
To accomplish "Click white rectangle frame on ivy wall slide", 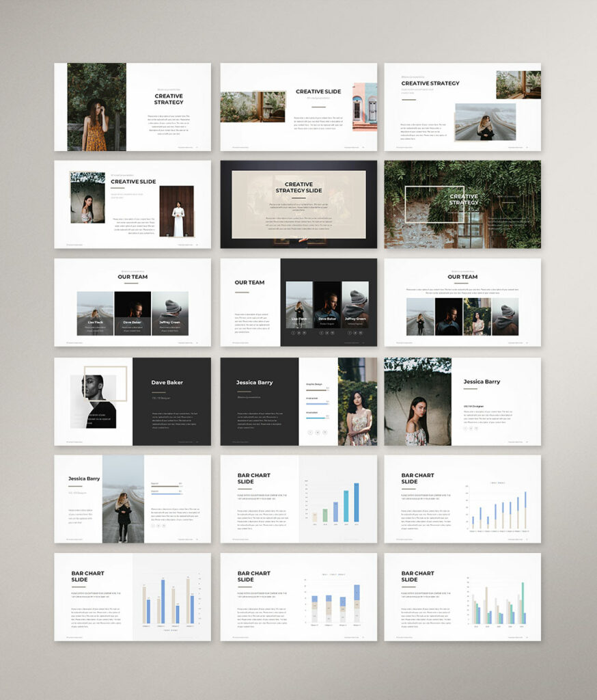I will pyautogui.click(x=434, y=204).
